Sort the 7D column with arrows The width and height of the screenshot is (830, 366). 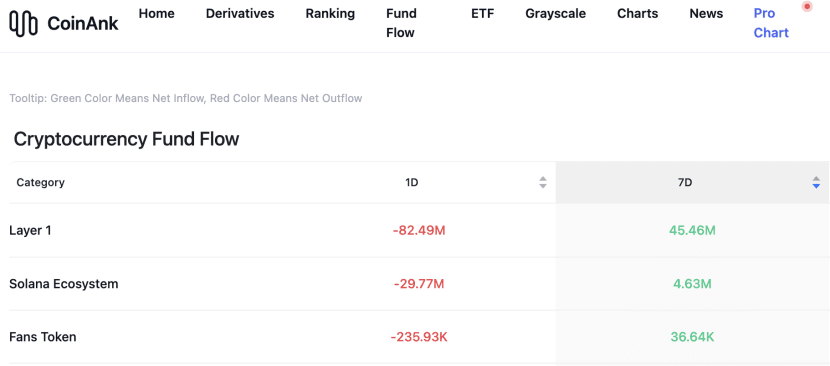point(816,183)
